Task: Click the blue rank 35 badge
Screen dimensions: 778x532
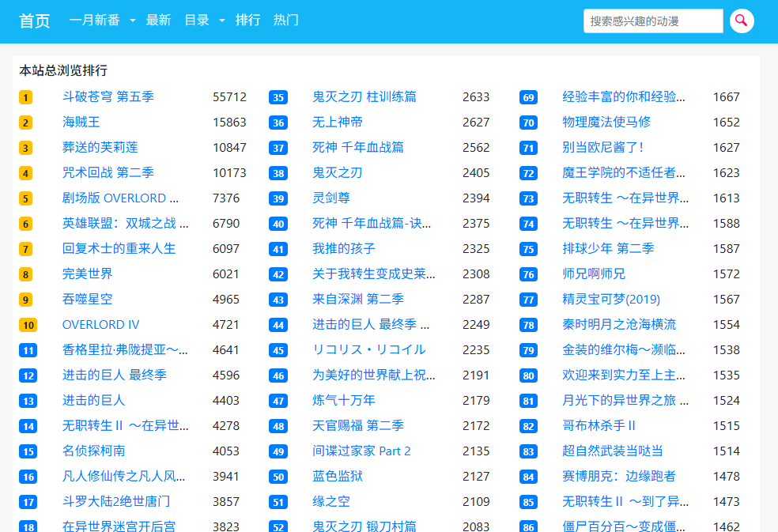Action: pyautogui.click(x=278, y=97)
